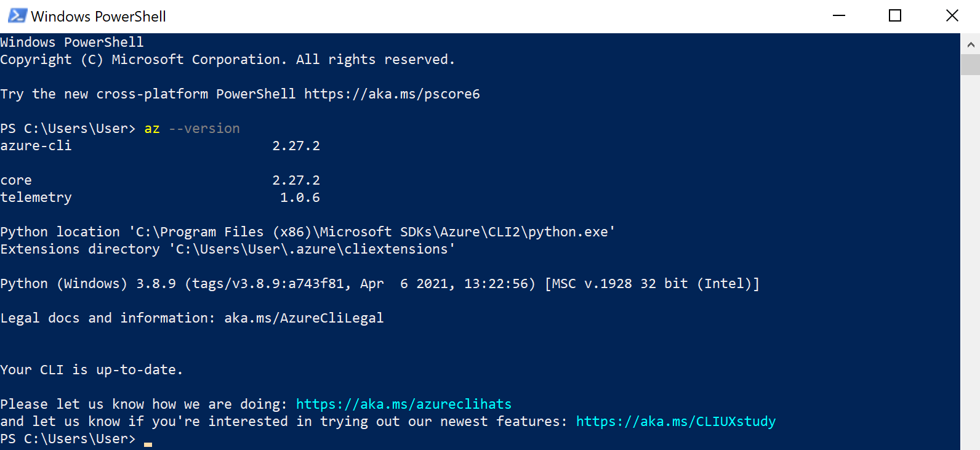Close the PowerShell window
This screenshot has width=980, height=450.
click(952, 15)
